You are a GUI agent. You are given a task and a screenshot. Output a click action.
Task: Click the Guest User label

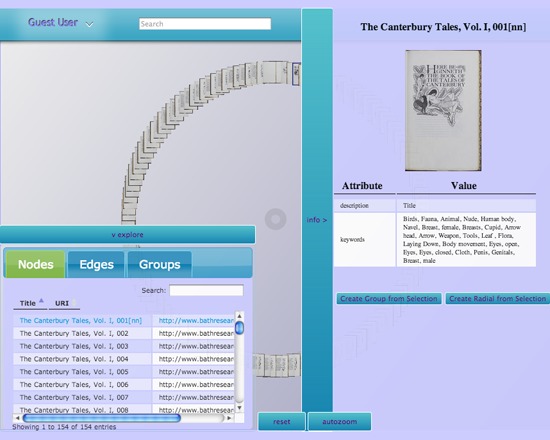(53, 22)
